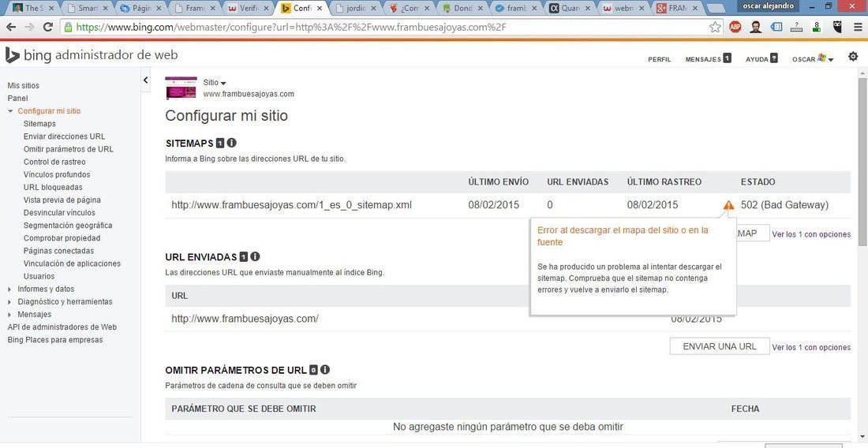The image size is (868, 448).
Task: Click Ver los 1 con opciones under URL enviadas
Action: pyautogui.click(x=811, y=347)
